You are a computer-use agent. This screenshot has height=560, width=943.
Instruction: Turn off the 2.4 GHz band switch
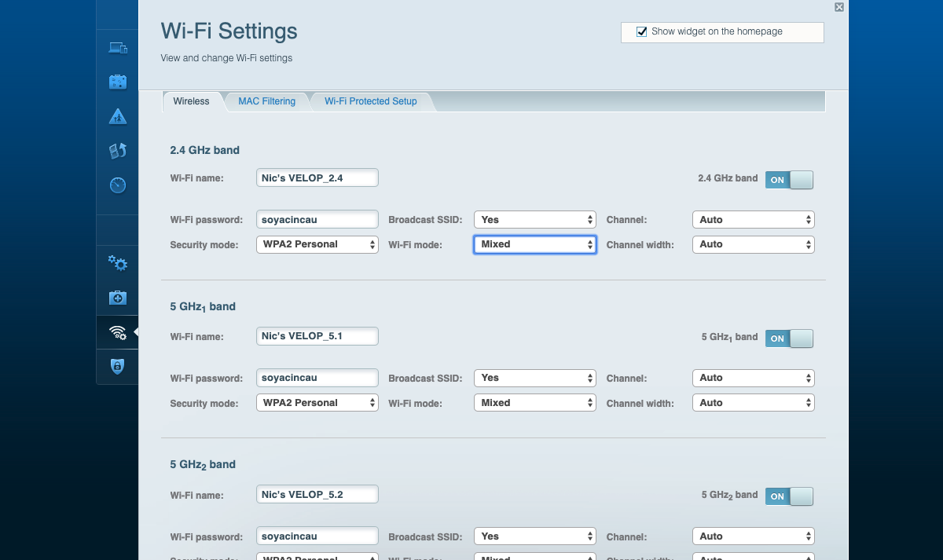point(789,180)
